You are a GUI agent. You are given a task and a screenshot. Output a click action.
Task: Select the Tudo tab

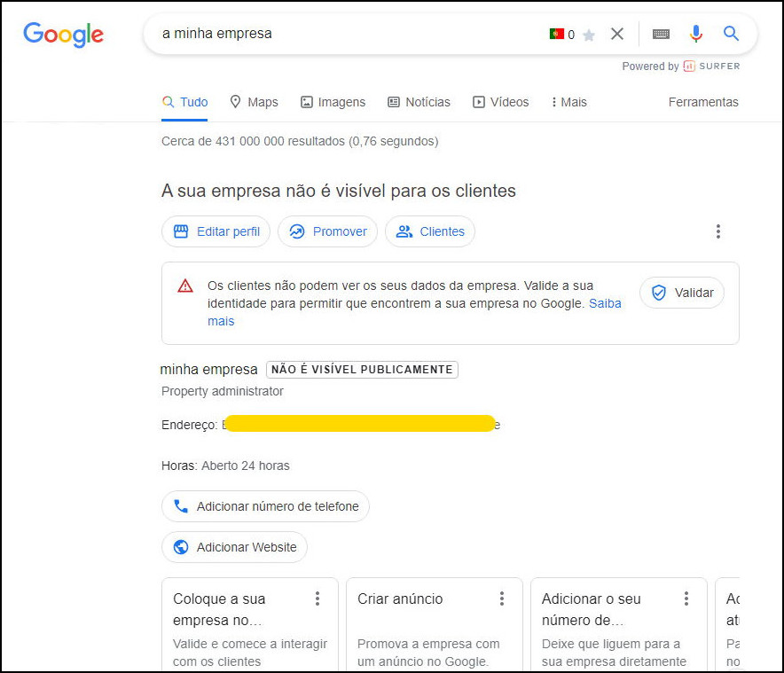tap(184, 102)
